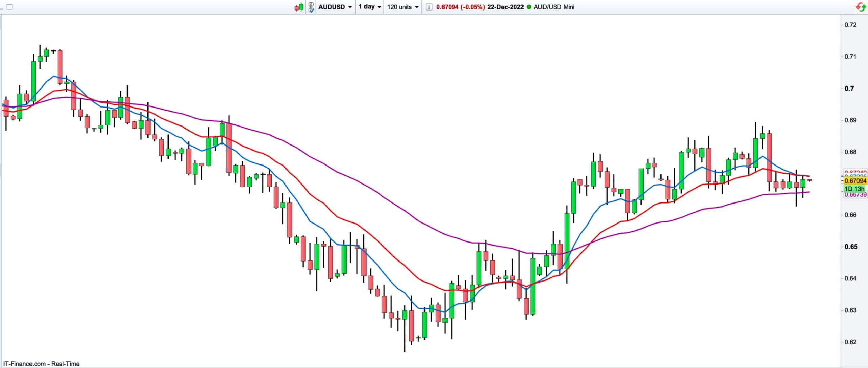Click the green market status dot
The height and width of the screenshot is (368, 868).
[529, 7]
